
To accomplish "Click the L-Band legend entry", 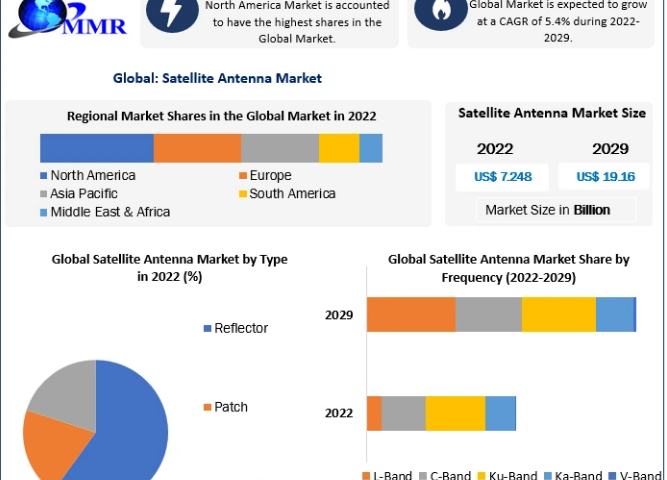I will [x=387, y=475].
